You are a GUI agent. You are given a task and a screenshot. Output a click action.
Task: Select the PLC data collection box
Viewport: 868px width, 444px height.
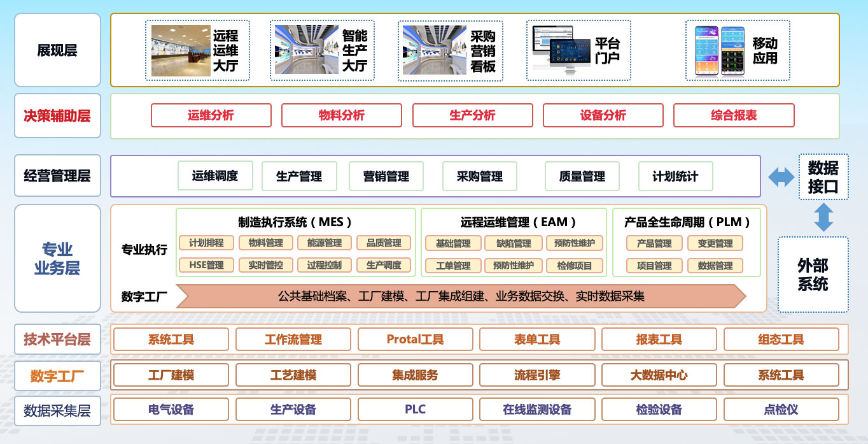click(415, 410)
